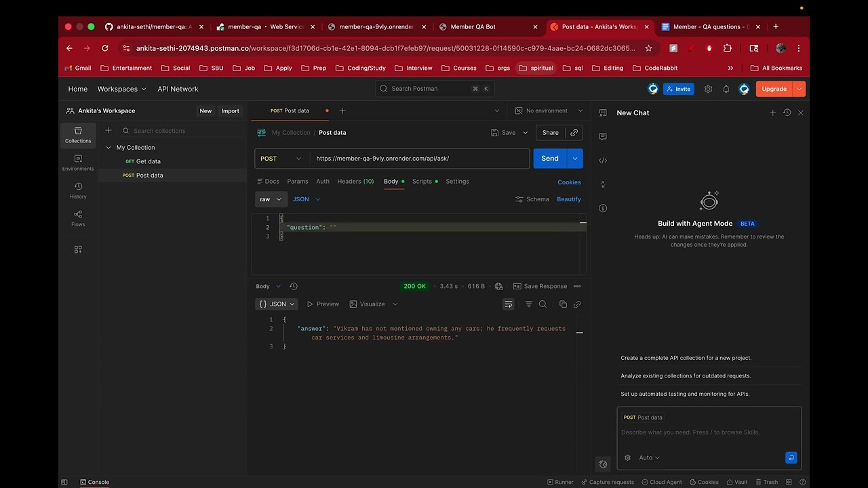Toggle the sidebar from the status bar

click(64, 482)
